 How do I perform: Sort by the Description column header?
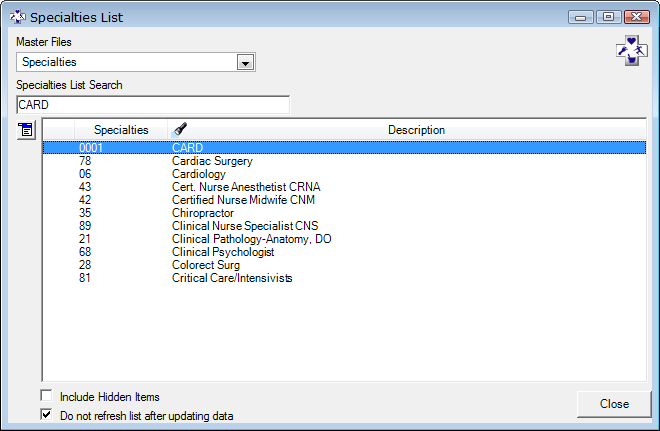pos(416,130)
